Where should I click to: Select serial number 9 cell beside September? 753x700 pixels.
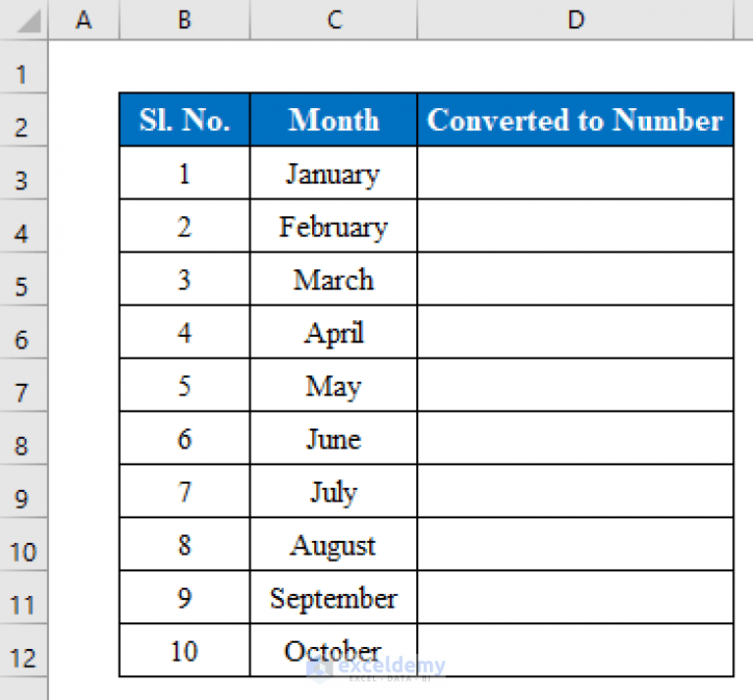(x=185, y=597)
